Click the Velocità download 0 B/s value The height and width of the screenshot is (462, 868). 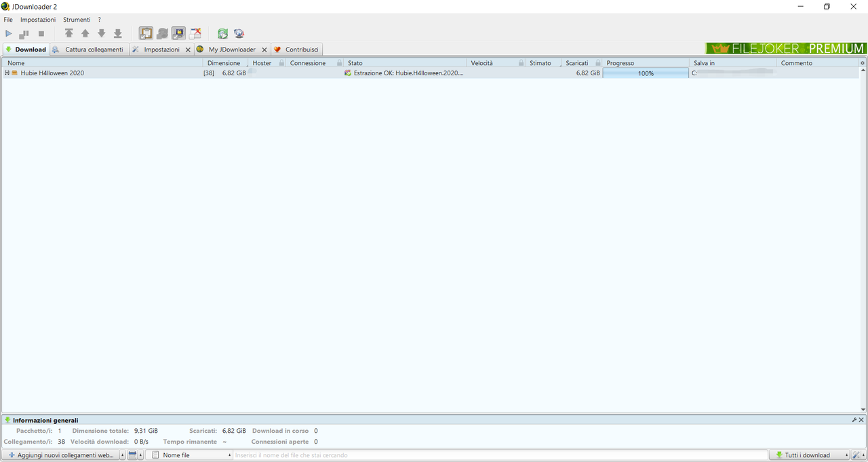(x=141, y=442)
